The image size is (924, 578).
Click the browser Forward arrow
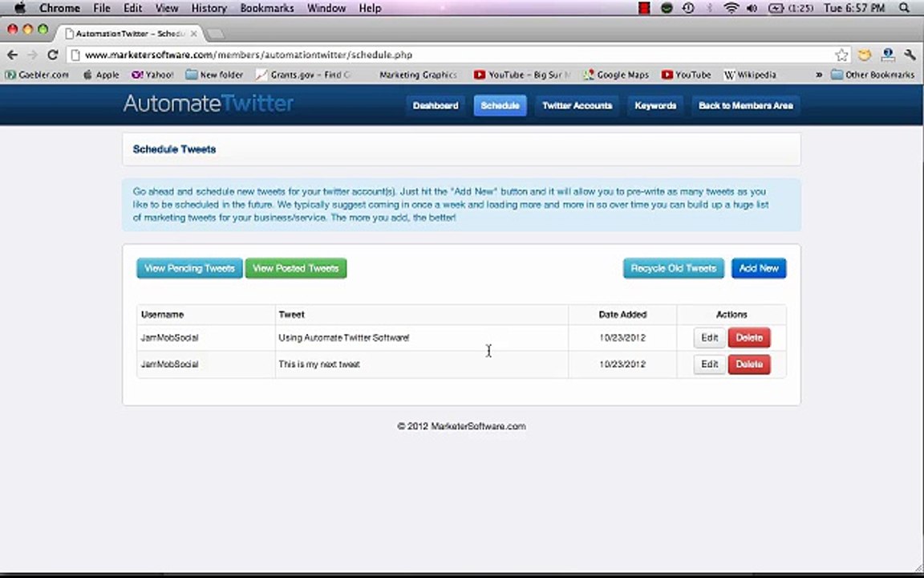tap(32, 55)
